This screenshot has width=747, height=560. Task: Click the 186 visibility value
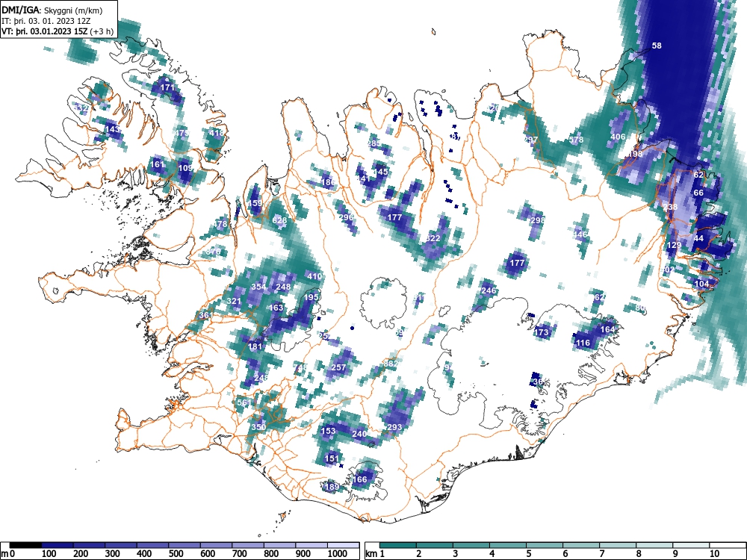coord(328,182)
